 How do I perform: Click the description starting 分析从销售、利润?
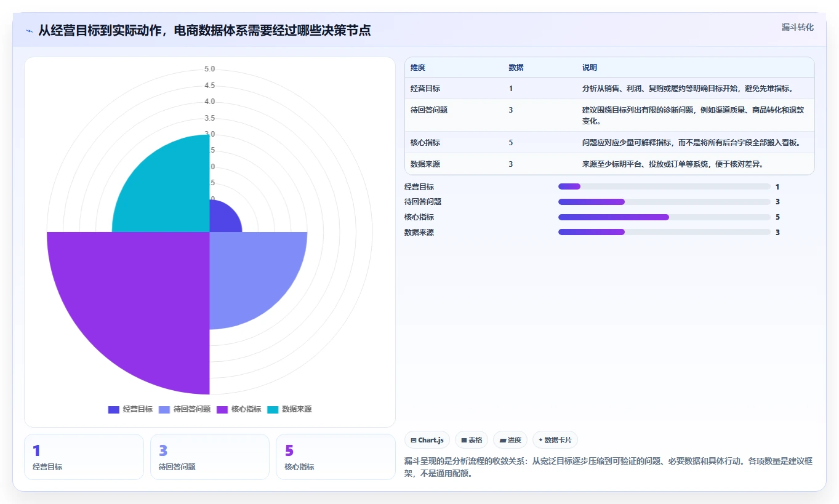(x=688, y=89)
